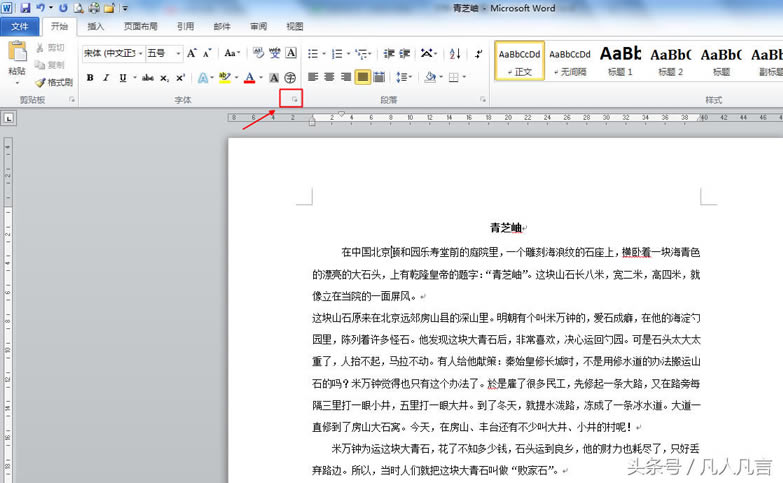783x483 pixels.
Task: Click the red font color swatch
Action: coord(249,77)
